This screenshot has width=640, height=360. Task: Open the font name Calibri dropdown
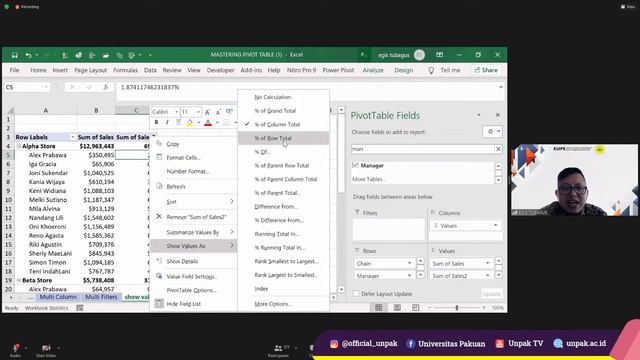coord(176,112)
